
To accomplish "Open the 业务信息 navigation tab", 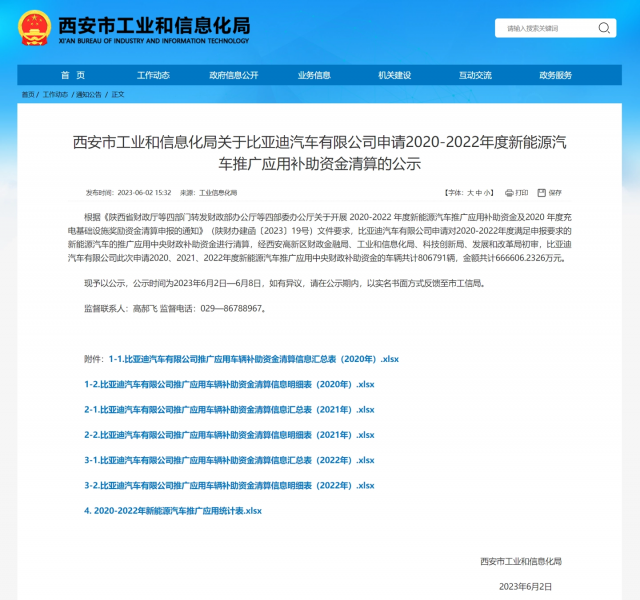I will 314,75.
